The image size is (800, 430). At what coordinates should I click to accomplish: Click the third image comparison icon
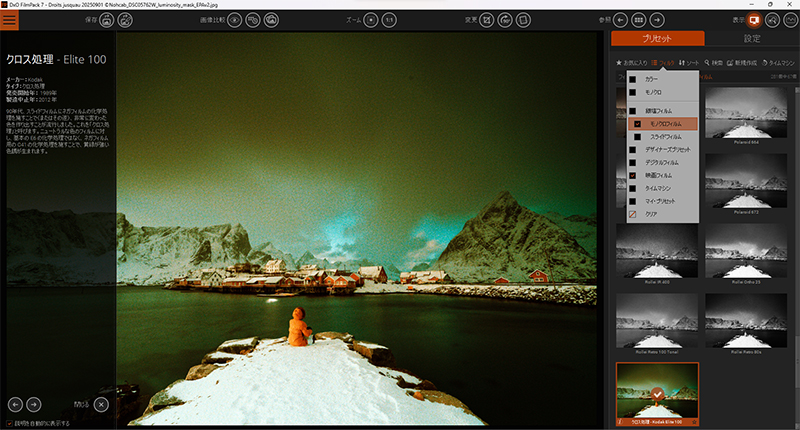[x=271, y=20]
